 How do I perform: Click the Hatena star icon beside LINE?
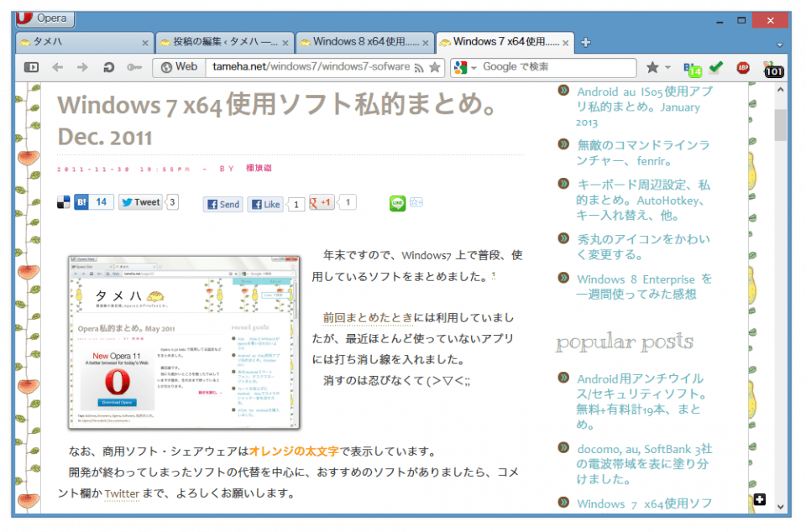click(416, 202)
